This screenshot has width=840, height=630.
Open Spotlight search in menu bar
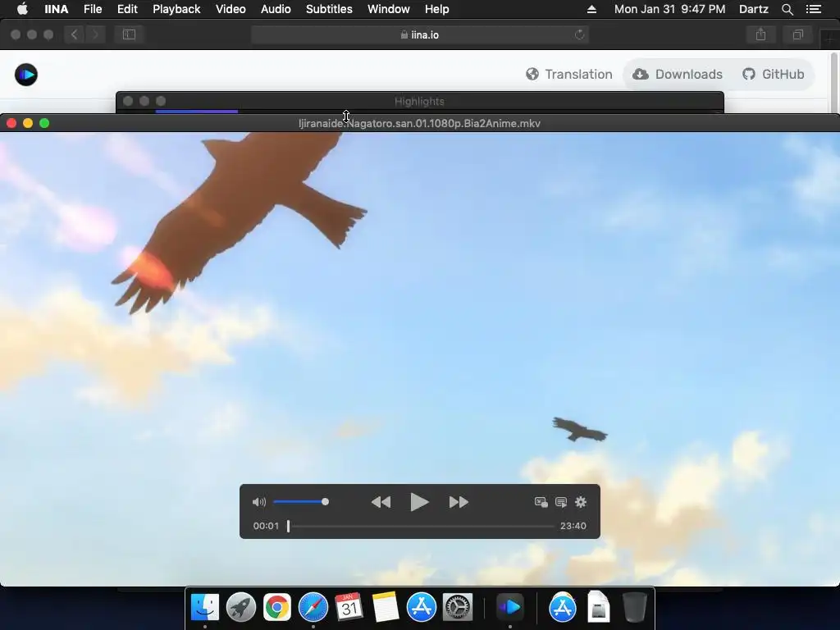point(787,9)
